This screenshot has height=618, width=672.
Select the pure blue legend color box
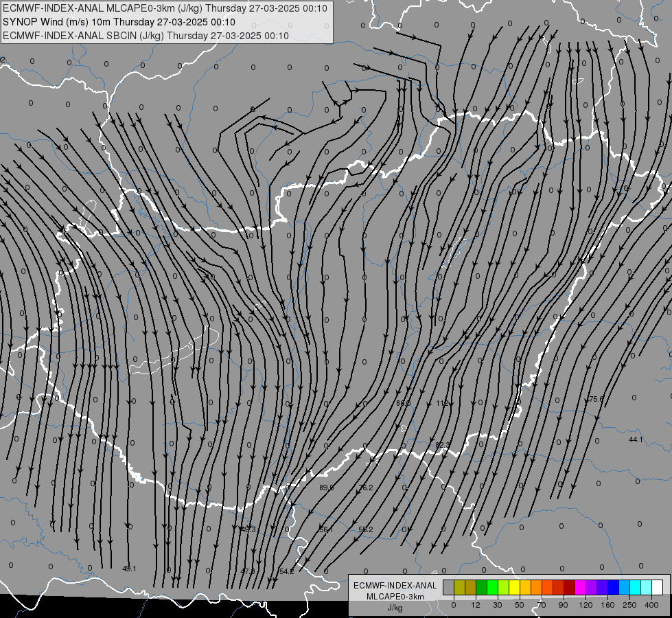[x=613, y=587]
